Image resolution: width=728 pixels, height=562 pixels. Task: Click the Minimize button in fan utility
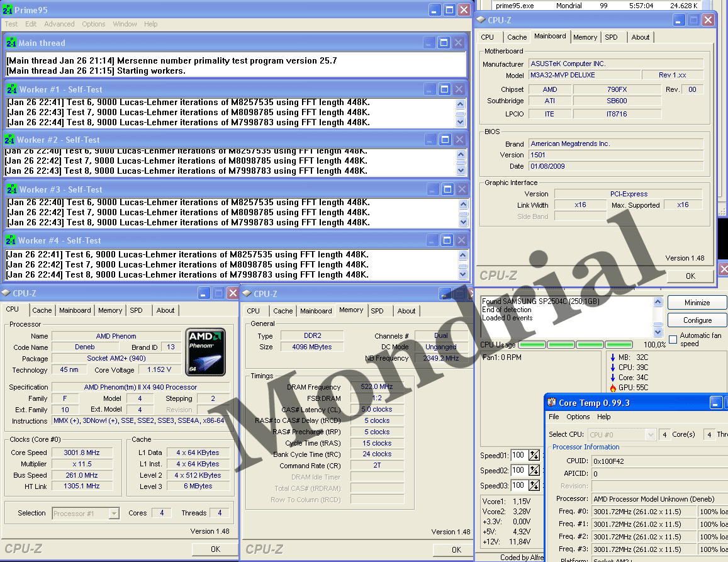697,302
